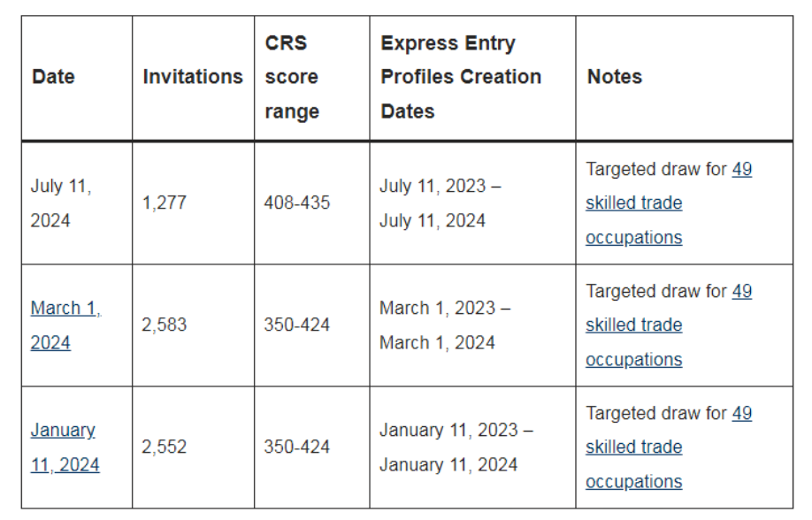Open the skilled trade occupations link in March 1 row
The height and width of the screenshot is (520, 812).
669,325
